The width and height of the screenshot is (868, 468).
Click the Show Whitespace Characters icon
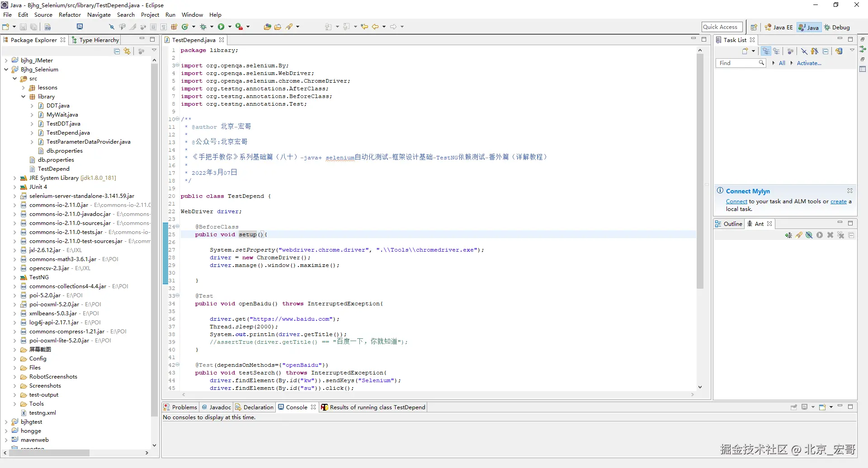click(164, 27)
